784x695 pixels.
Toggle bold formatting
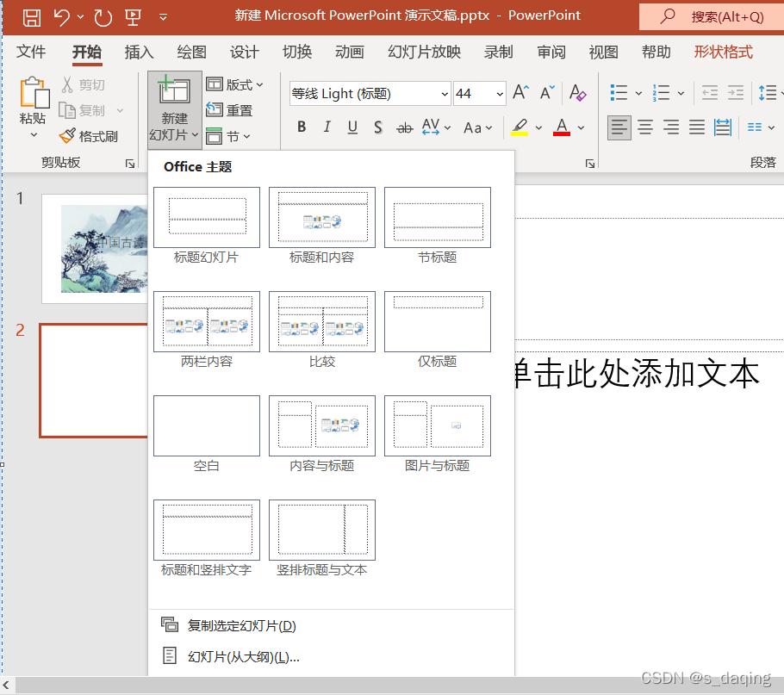point(302,127)
